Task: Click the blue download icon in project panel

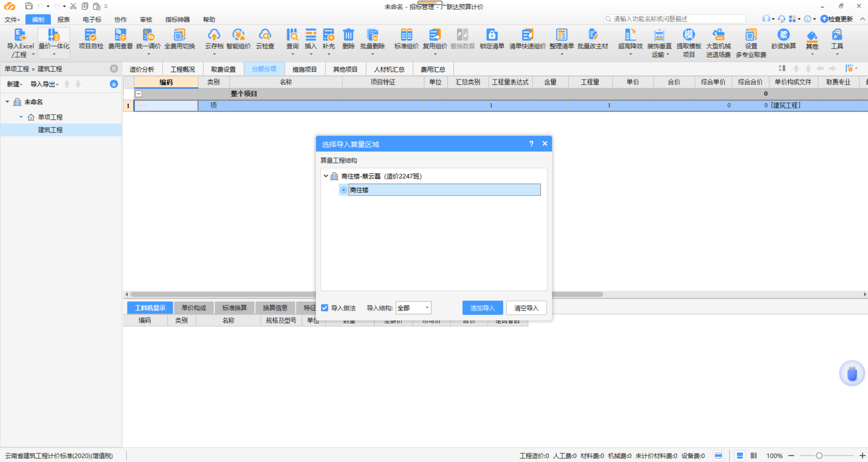Action: 114,84
